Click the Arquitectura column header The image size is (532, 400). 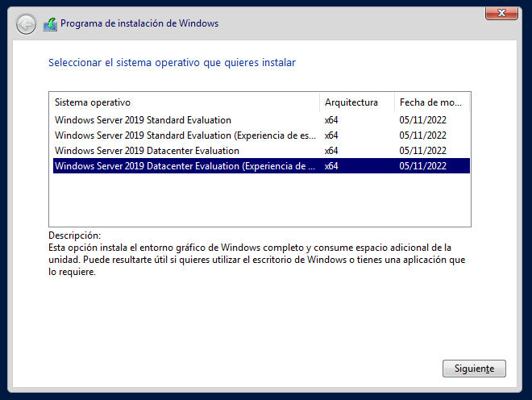[357, 102]
